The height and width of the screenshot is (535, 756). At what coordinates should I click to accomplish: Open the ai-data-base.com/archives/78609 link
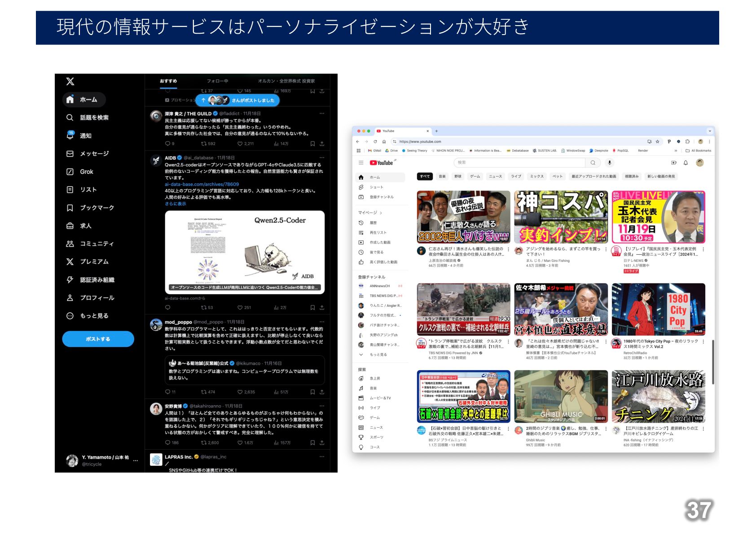tap(202, 184)
